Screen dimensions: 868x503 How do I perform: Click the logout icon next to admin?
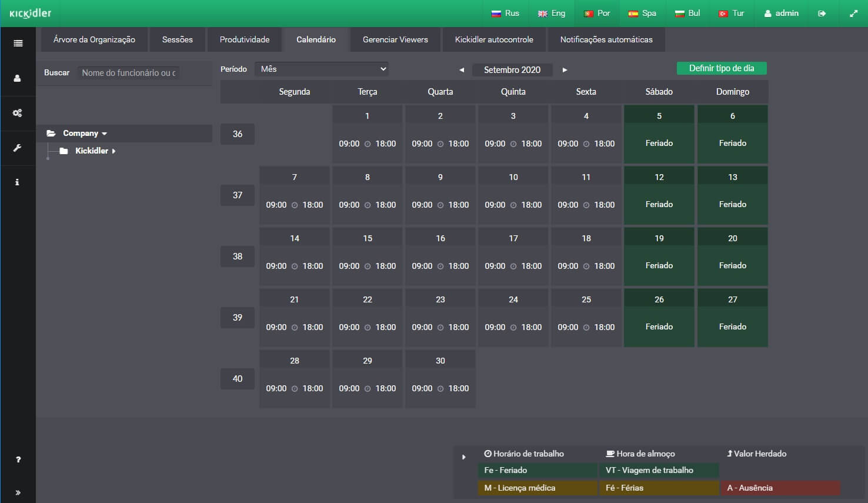[x=822, y=14]
